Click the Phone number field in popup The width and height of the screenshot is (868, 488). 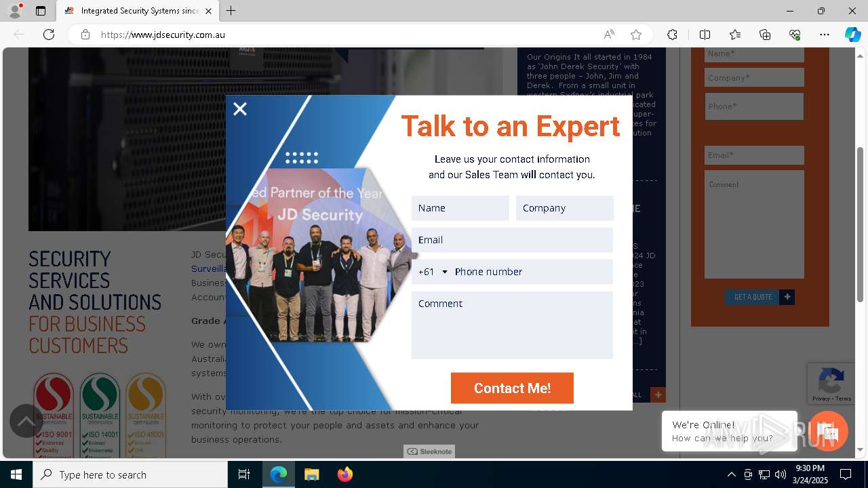[532, 272]
